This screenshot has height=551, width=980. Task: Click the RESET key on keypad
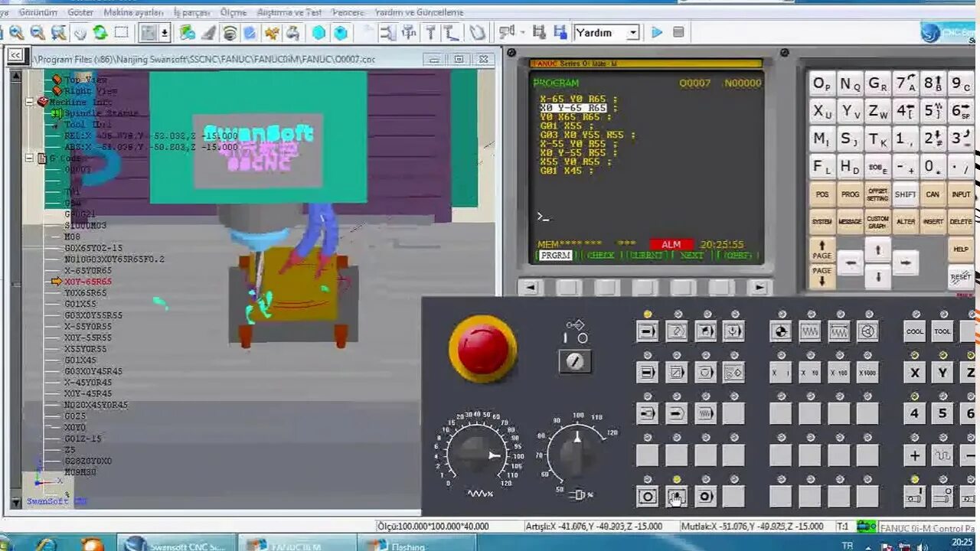961,276
